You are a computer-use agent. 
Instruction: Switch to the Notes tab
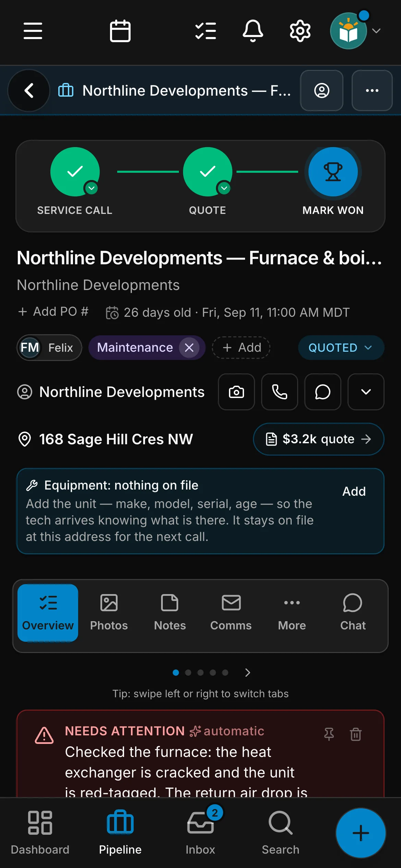click(x=170, y=613)
